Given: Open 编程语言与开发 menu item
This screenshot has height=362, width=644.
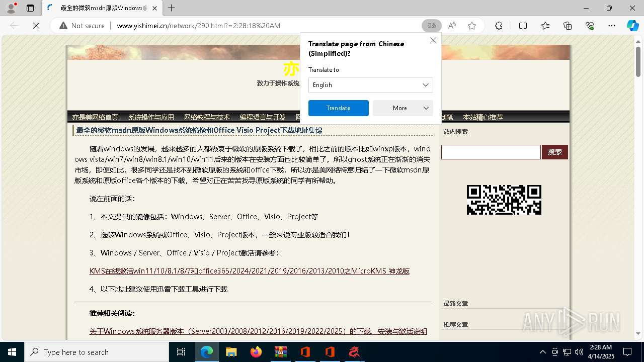Looking at the screenshot, I should [263, 117].
